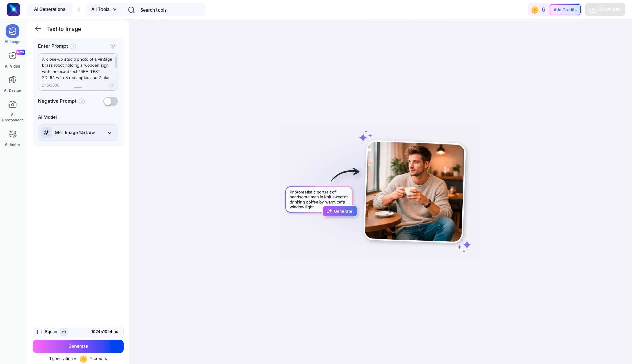Open the AI Video sidebar section
Screen dimensions: 632x364
point(13,59)
